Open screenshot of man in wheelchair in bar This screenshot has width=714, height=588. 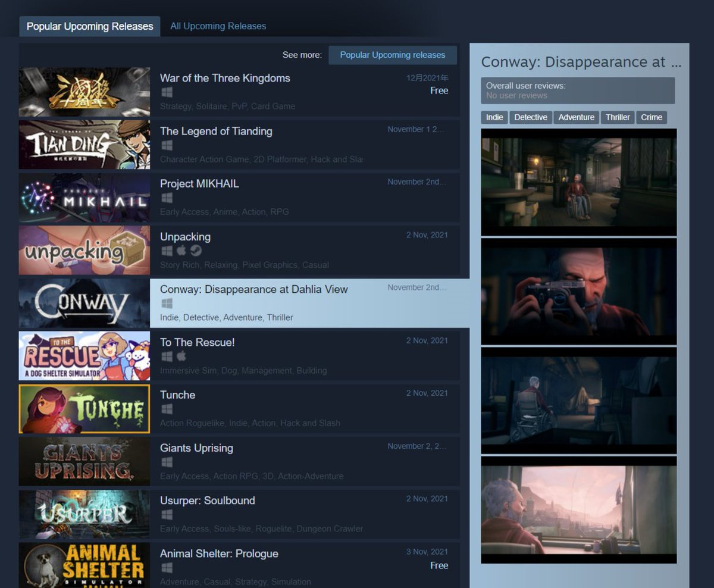click(579, 182)
